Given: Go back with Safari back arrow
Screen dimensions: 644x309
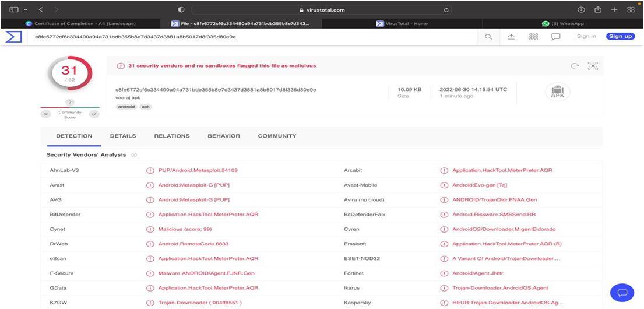Looking at the screenshot, I should pos(41,9).
